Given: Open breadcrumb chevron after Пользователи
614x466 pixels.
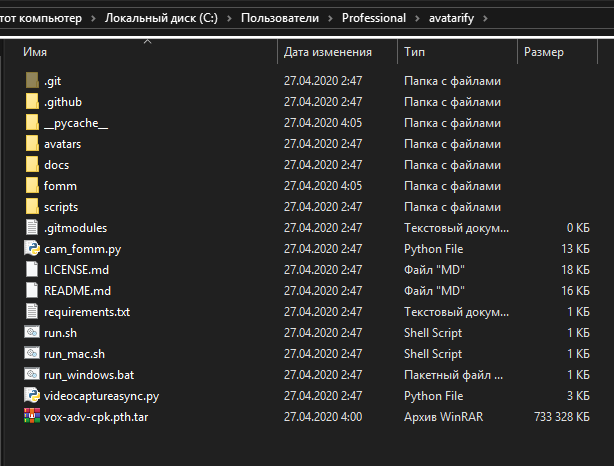Looking at the screenshot, I should 329,18.
